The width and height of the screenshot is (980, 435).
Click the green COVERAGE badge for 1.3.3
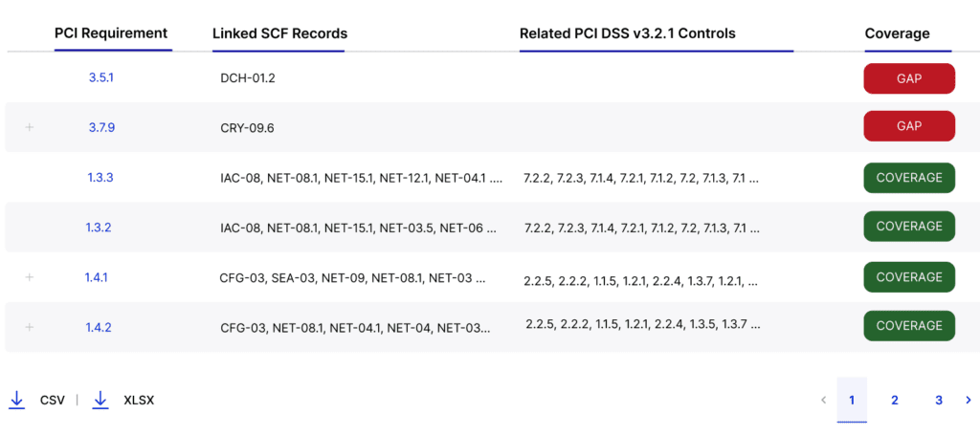(909, 178)
